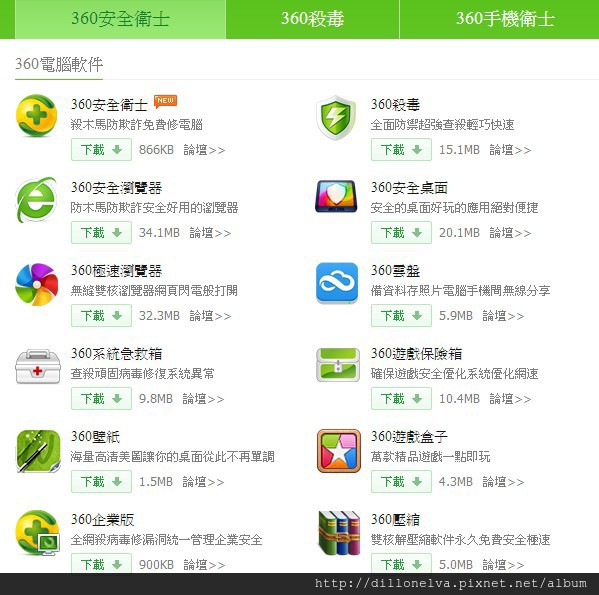Open the 論壇>> link for 360殺毒
This screenshot has width=599, height=595.
pyautogui.click(x=510, y=150)
